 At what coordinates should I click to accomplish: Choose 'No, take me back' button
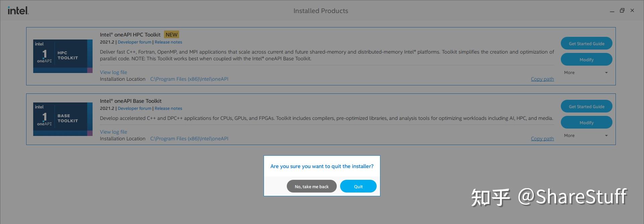pyautogui.click(x=312, y=186)
